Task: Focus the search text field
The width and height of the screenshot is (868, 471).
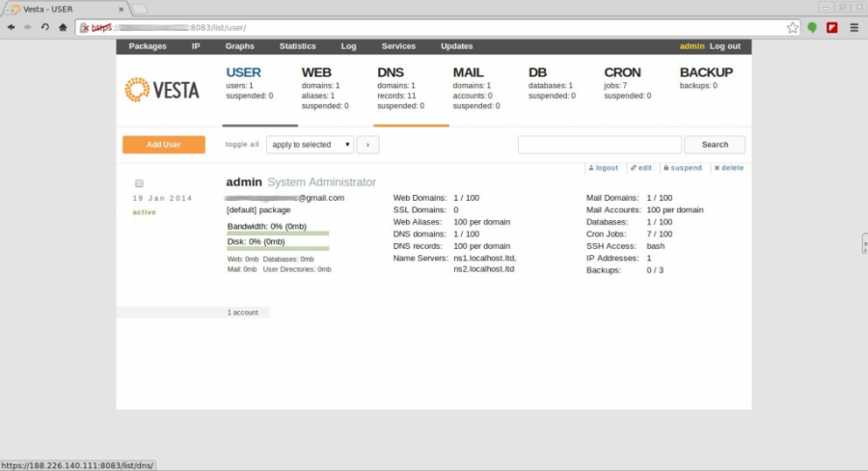Action: coord(599,145)
